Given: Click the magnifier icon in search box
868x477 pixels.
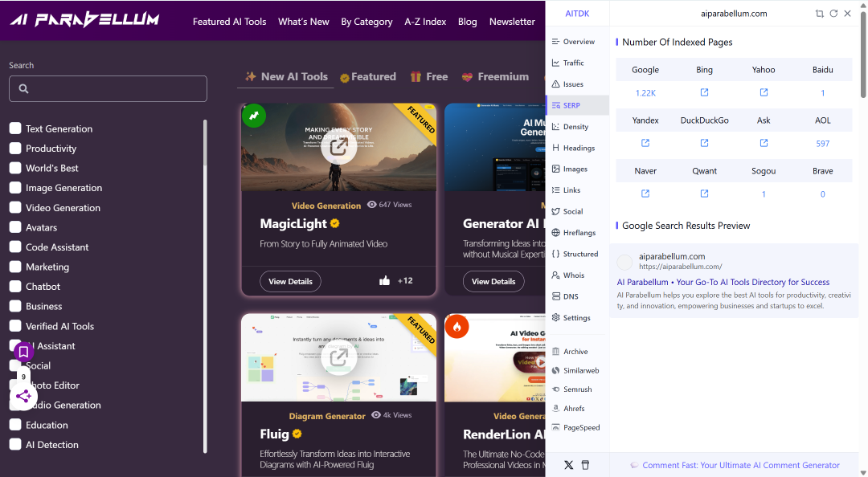Looking at the screenshot, I should click(x=23, y=88).
